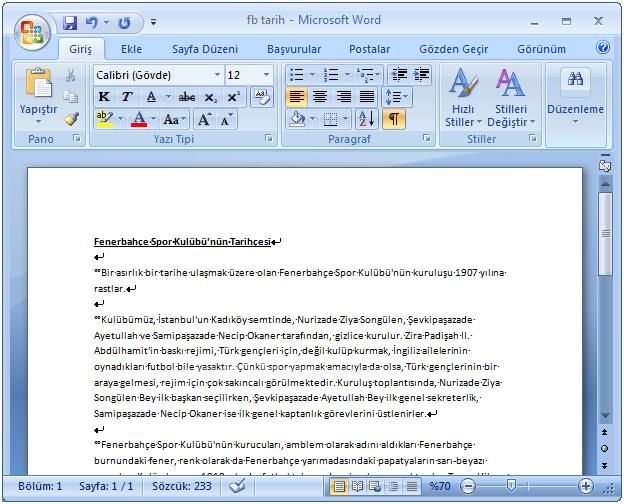Screen dimensions: 624x504
Task: Apply yellow text highlight color
Action: (x=105, y=119)
